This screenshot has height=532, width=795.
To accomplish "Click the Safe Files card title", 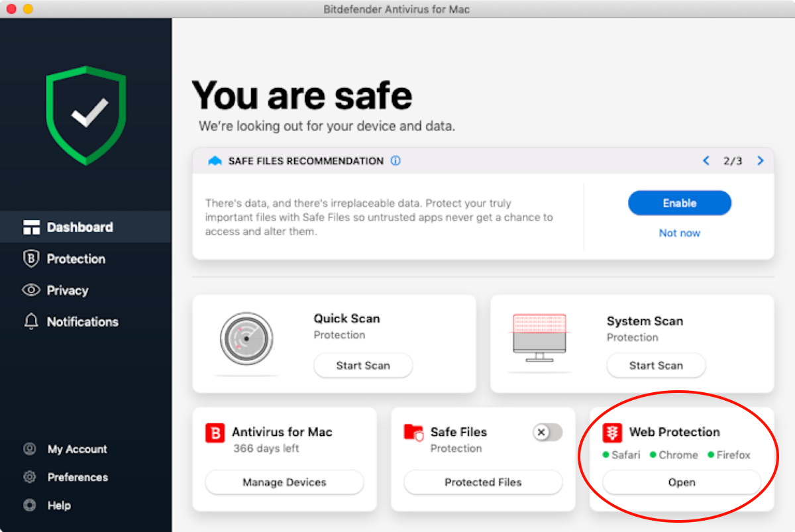I will point(458,432).
